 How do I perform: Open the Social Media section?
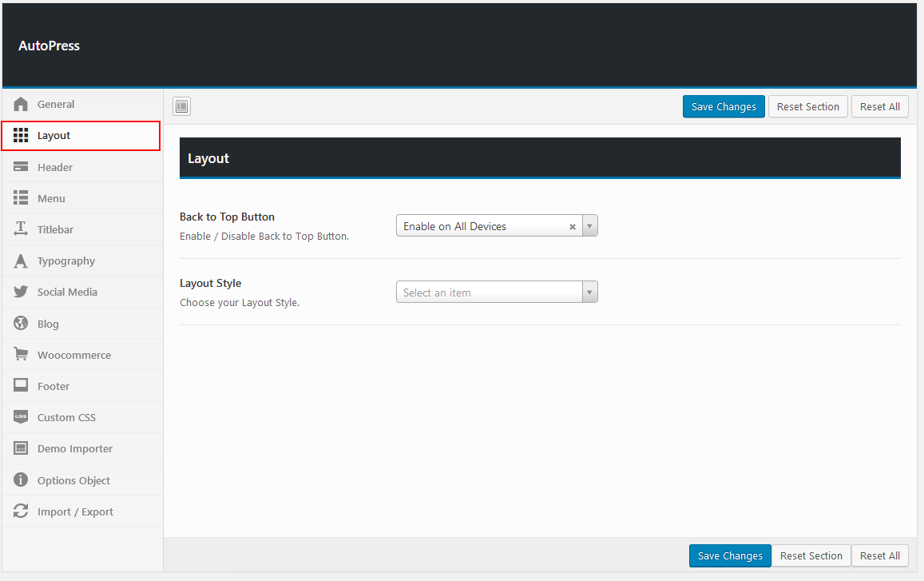(82, 292)
